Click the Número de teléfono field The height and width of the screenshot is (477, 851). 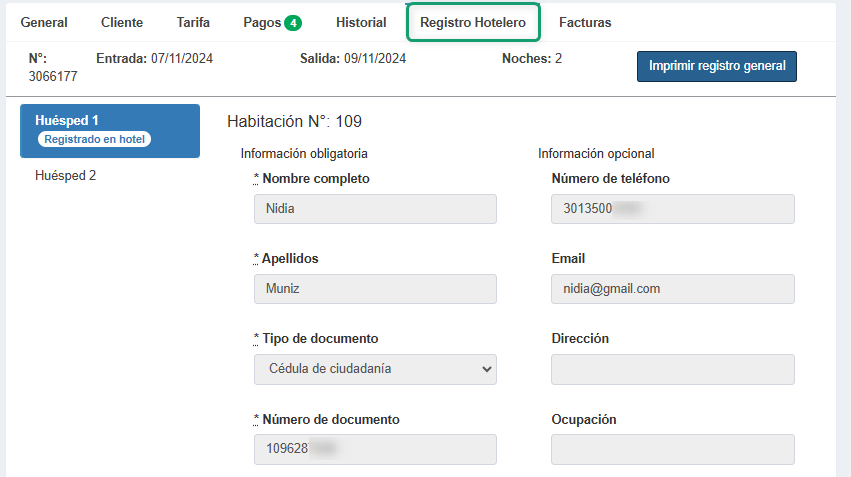point(672,209)
